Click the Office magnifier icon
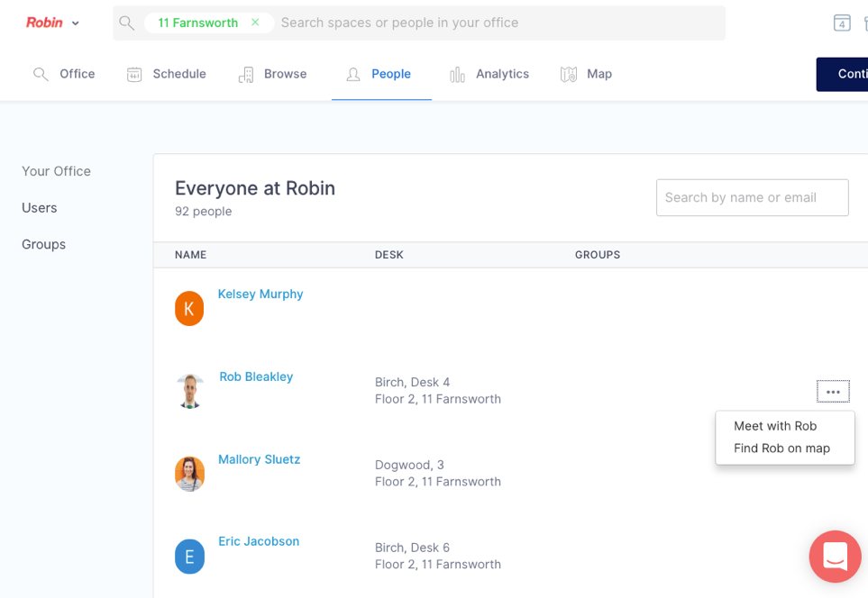The image size is (868, 598). click(x=41, y=74)
